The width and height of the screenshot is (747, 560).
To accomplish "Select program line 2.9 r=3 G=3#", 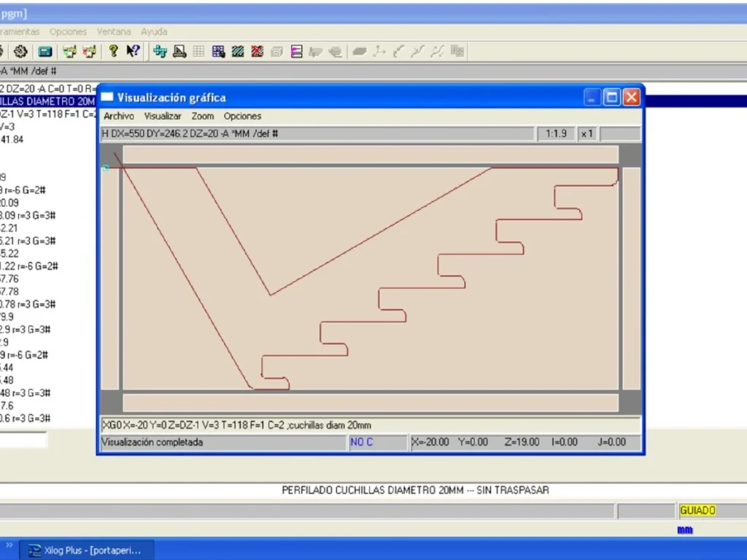I will pyautogui.click(x=26, y=330).
